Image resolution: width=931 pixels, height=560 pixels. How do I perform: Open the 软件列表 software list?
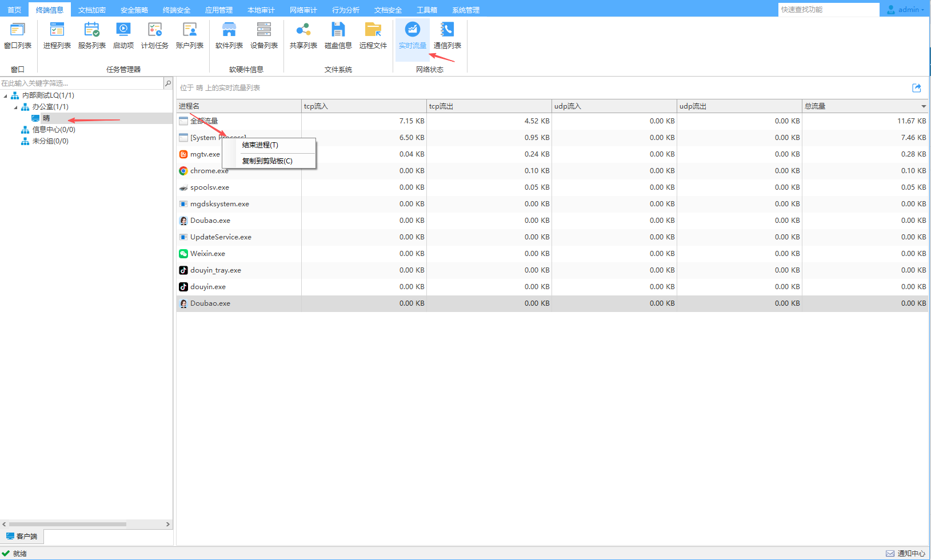229,35
